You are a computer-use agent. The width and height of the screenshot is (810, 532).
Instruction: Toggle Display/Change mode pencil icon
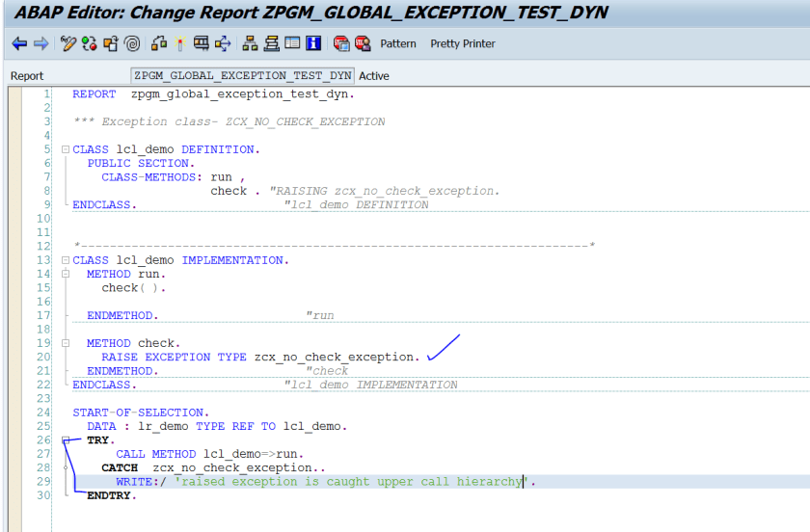pos(67,44)
